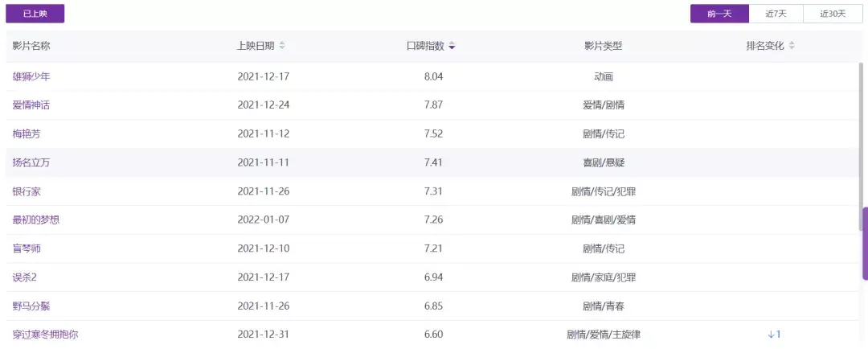Open the 梅艳芳 movie link
The image size is (868, 349).
[x=27, y=134]
